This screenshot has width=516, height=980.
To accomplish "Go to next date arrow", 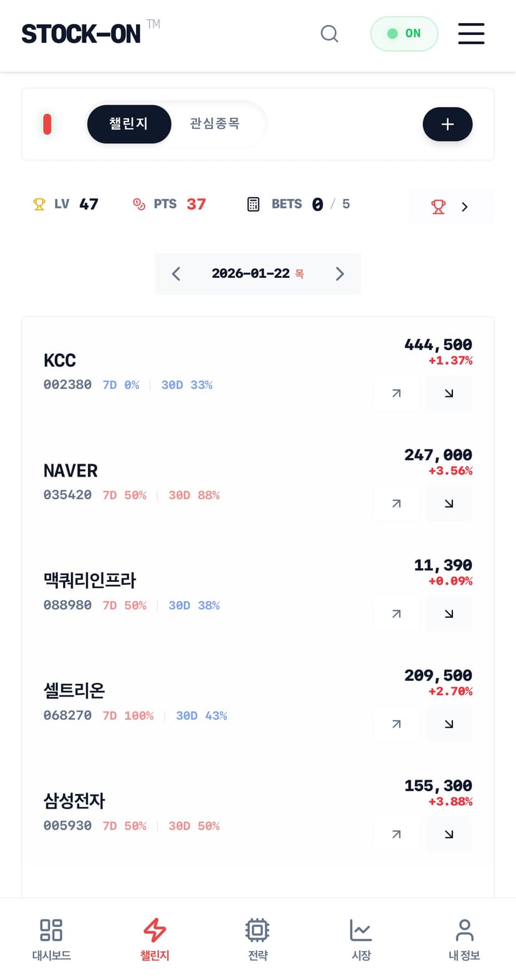I will [x=340, y=274].
